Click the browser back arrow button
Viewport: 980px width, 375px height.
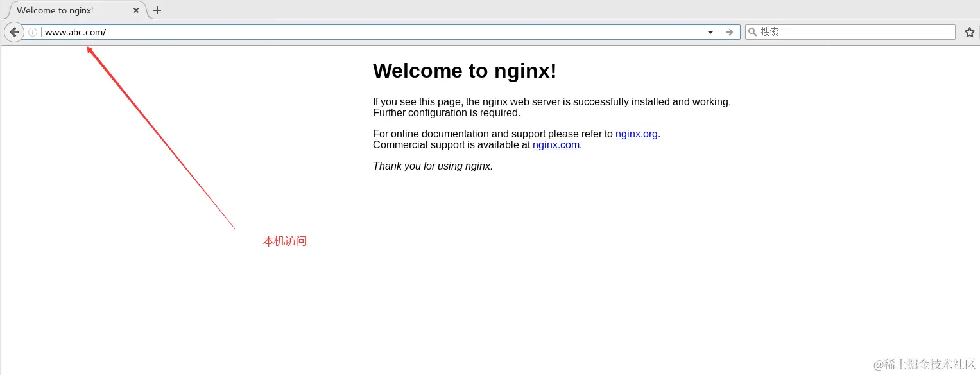(13, 32)
